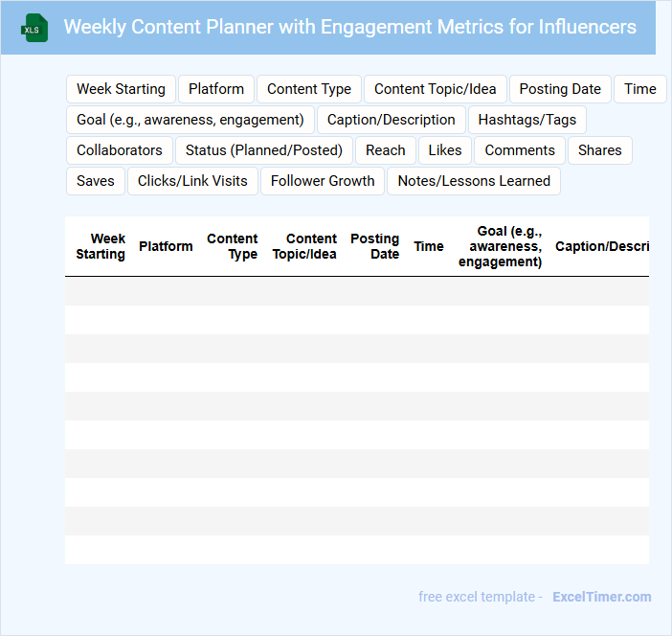
Task: Select the Status (Planned/Posted) tag
Action: point(264,150)
